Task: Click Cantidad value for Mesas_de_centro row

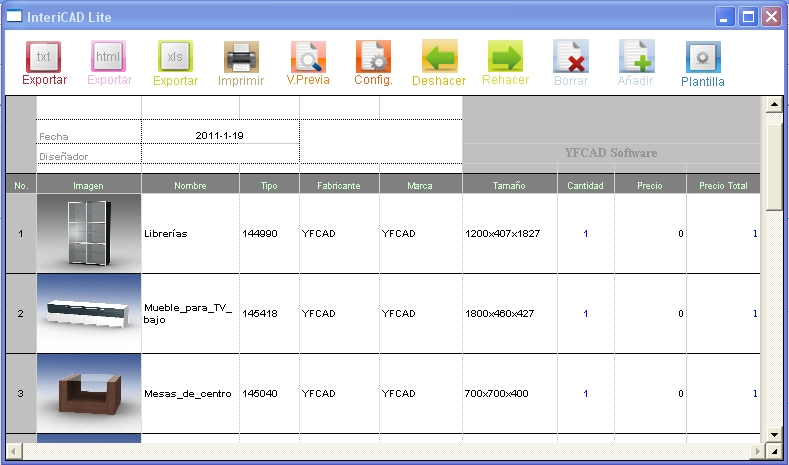Action: pos(586,394)
